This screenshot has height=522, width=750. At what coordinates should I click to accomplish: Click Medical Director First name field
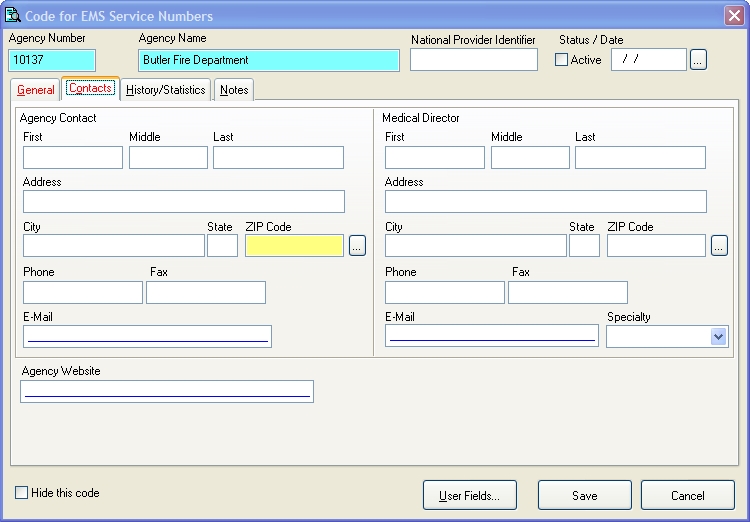point(435,157)
